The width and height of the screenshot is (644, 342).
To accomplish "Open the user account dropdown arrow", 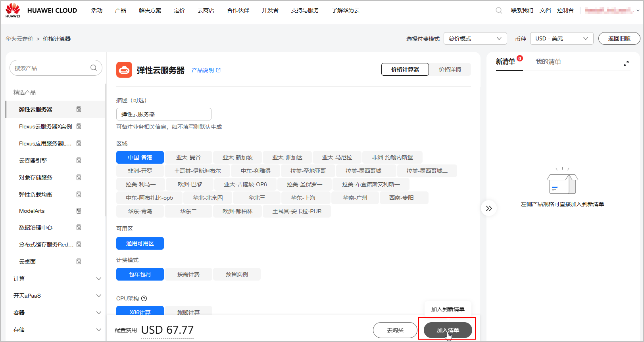I will [638, 11].
